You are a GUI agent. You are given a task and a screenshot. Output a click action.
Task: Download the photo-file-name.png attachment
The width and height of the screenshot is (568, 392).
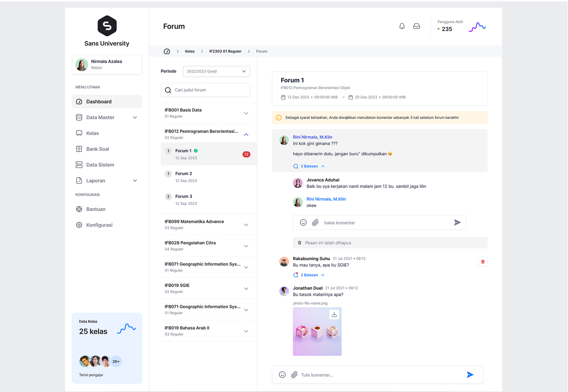[334, 315]
